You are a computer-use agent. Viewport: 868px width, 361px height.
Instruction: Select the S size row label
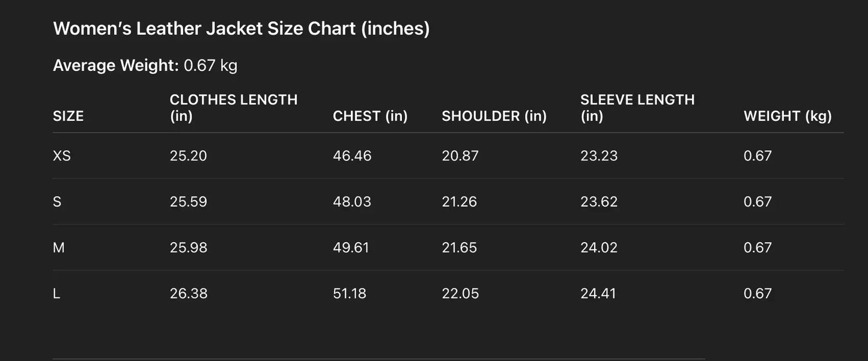click(57, 202)
